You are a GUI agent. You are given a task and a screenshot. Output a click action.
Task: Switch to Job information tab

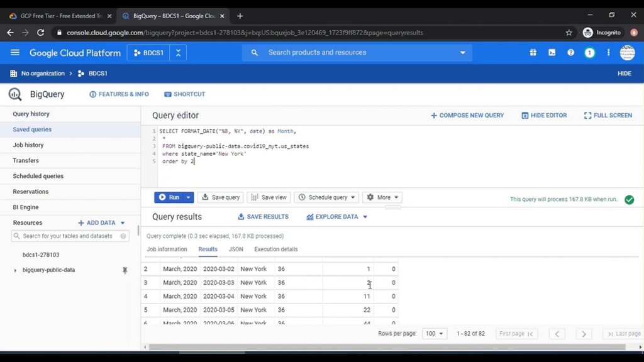167,249
